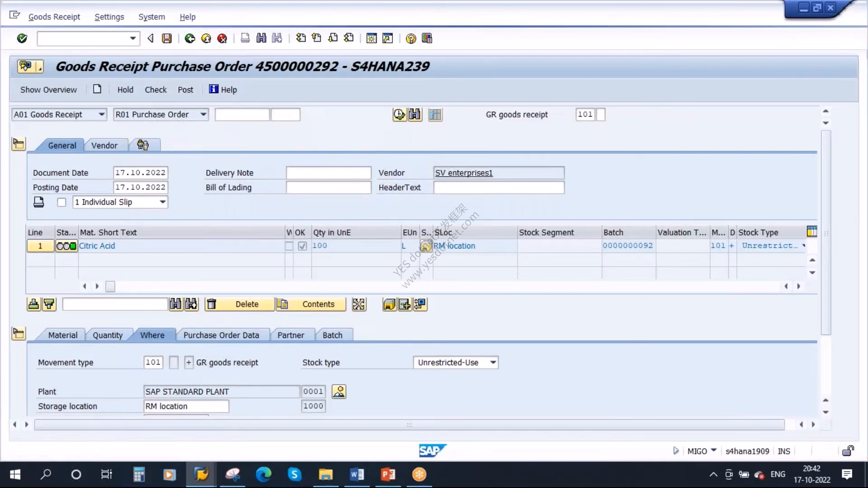Switch to the Batch tab
This screenshot has width=868, height=488.
[332, 335]
